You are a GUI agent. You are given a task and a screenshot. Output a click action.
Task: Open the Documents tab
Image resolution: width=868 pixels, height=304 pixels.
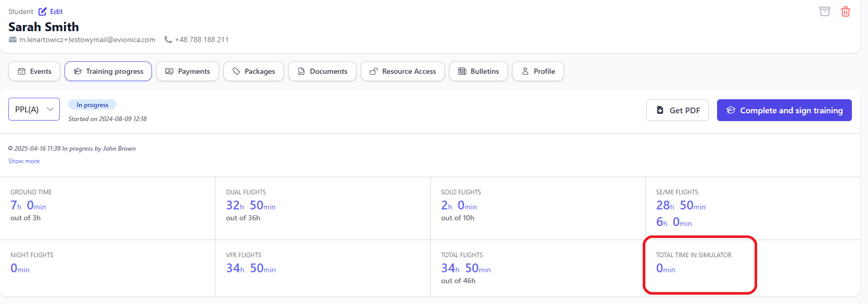(322, 71)
